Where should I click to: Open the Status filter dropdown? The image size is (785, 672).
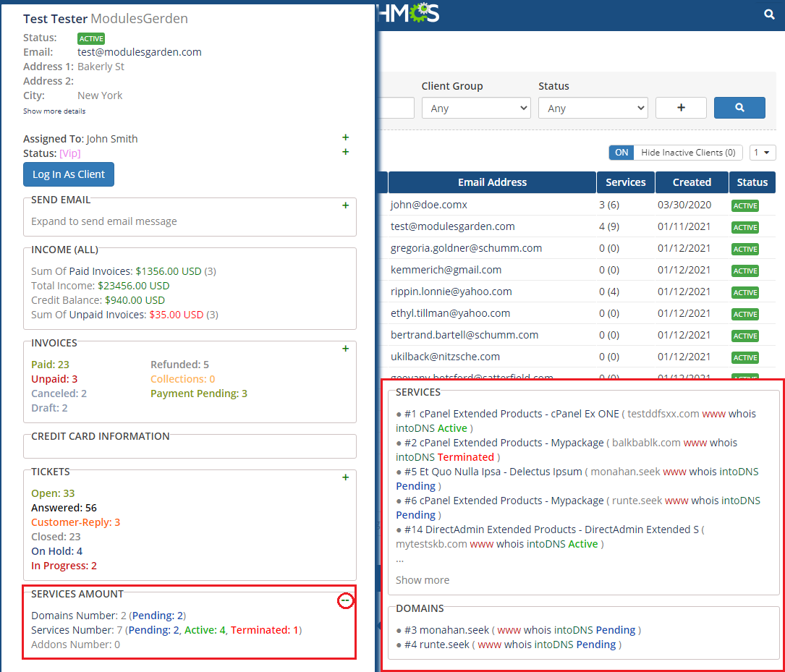click(x=593, y=108)
